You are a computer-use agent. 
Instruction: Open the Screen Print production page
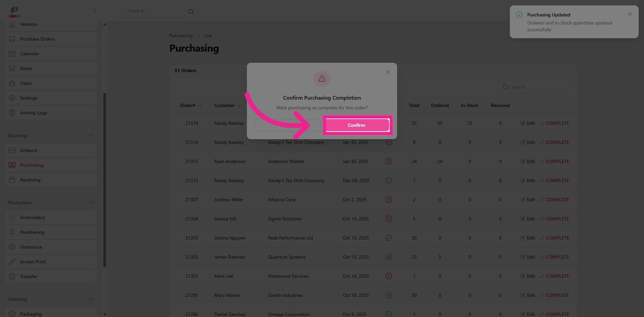tap(33, 262)
